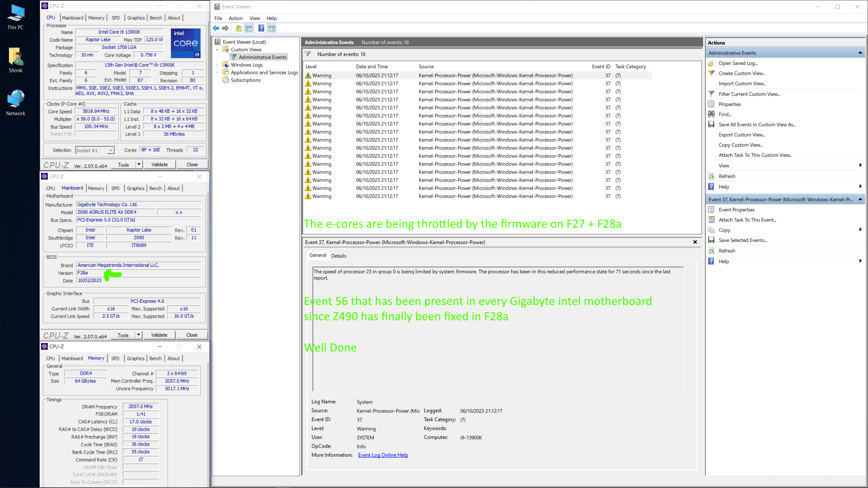The image size is (868, 488).
Task: Click Refresh under Administrative Events actions
Action: (727, 176)
